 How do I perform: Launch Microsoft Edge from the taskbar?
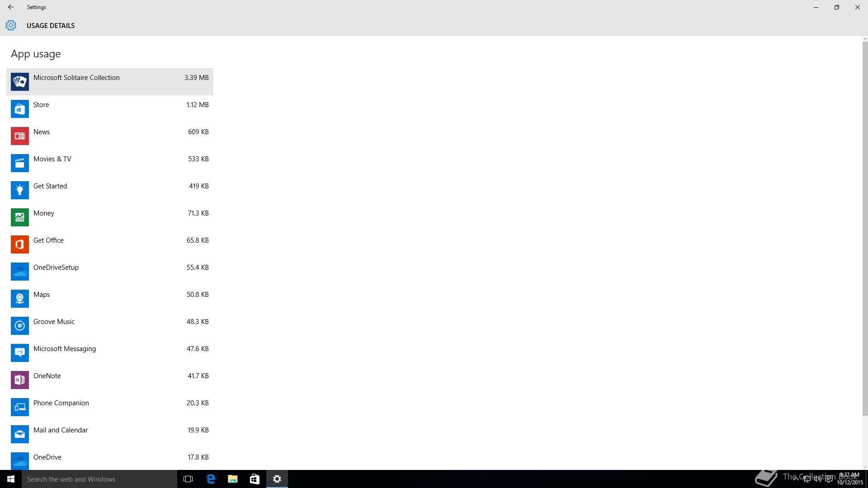pos(211,479)
